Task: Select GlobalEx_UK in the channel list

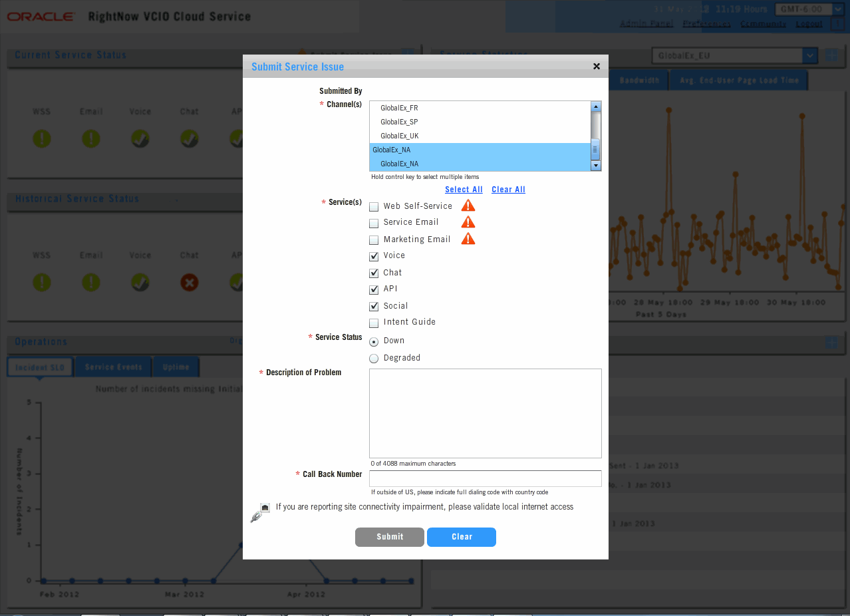Action: coord(480,136)
